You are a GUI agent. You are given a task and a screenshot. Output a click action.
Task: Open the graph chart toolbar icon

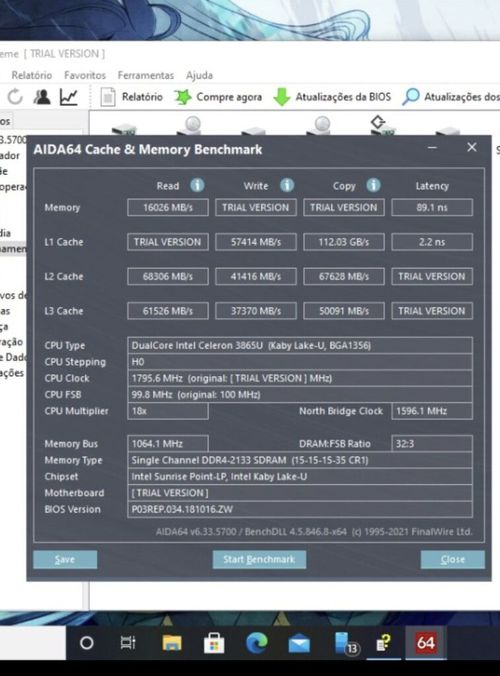tap(69, 97)
